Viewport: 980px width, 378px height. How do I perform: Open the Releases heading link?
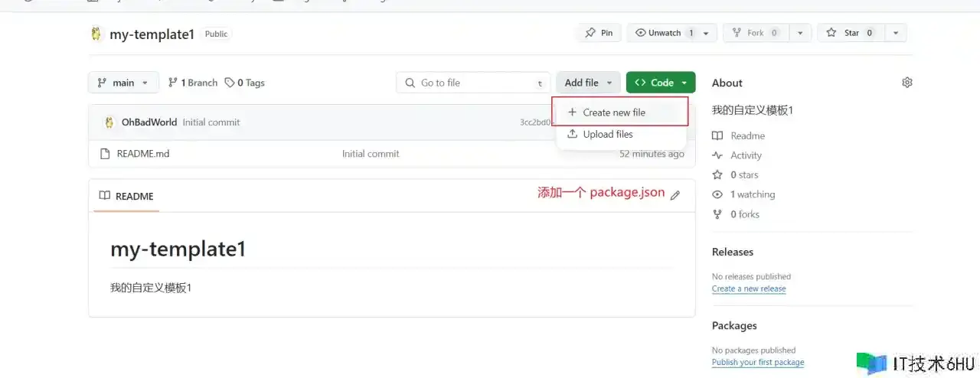click(x=733, y=252)
